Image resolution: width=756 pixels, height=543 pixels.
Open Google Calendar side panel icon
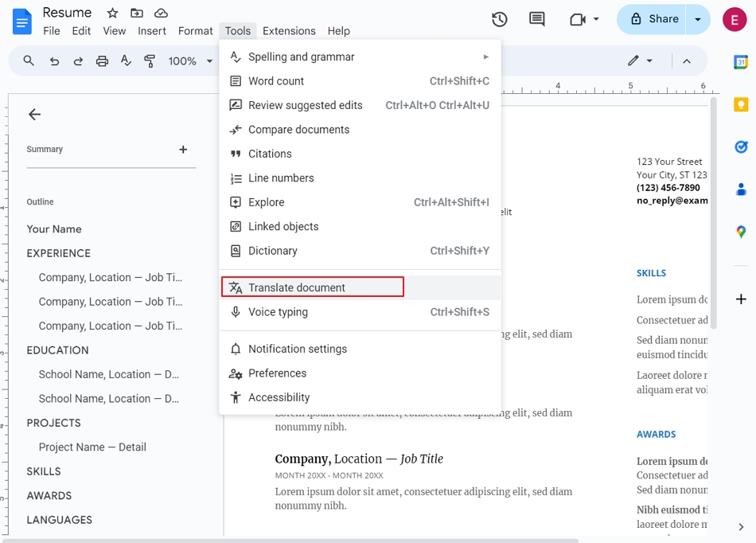click(741, 62)
